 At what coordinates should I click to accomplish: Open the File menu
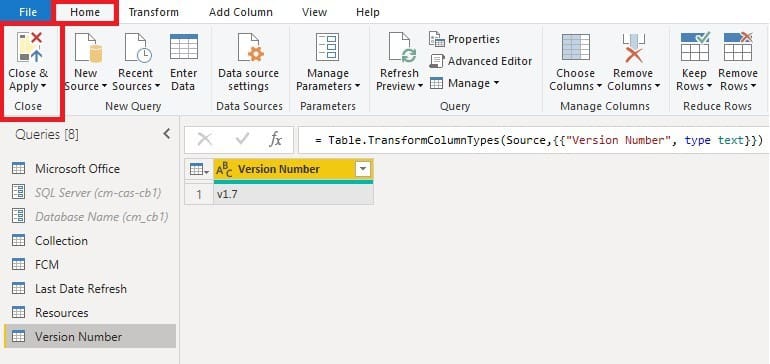point(28,12)
